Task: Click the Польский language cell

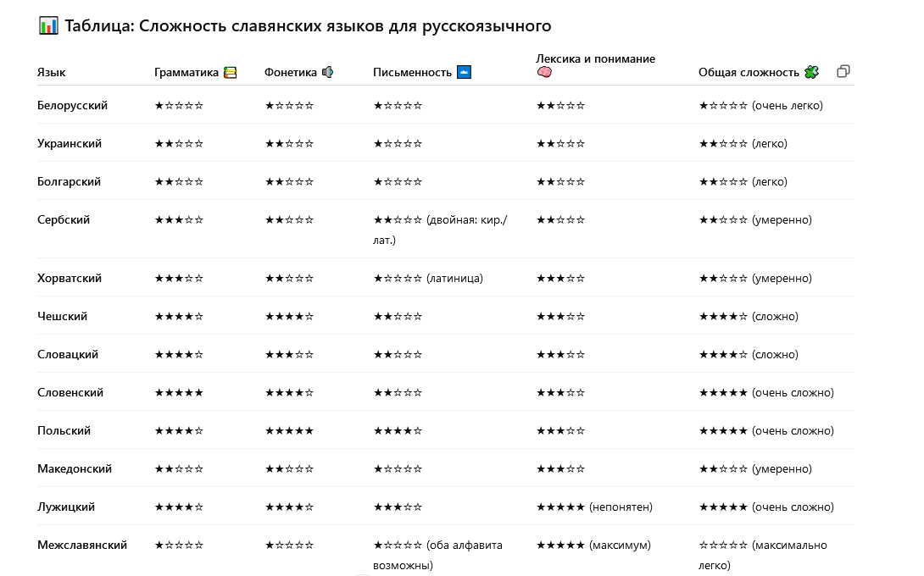Action: coord(64,431)
